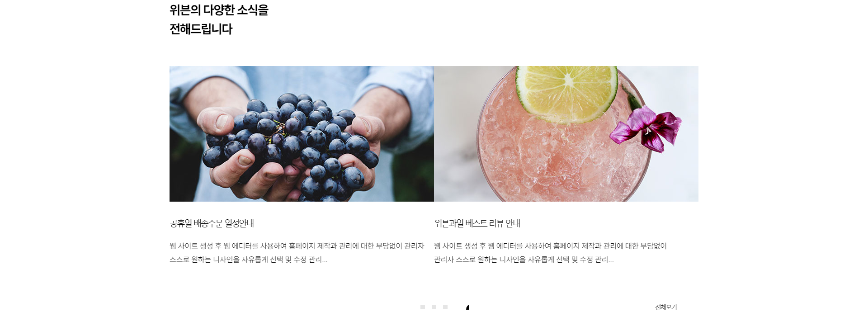Open the grapes in hands news image
This screenshot has height=321, width=868.
click(x=302, y=134)
